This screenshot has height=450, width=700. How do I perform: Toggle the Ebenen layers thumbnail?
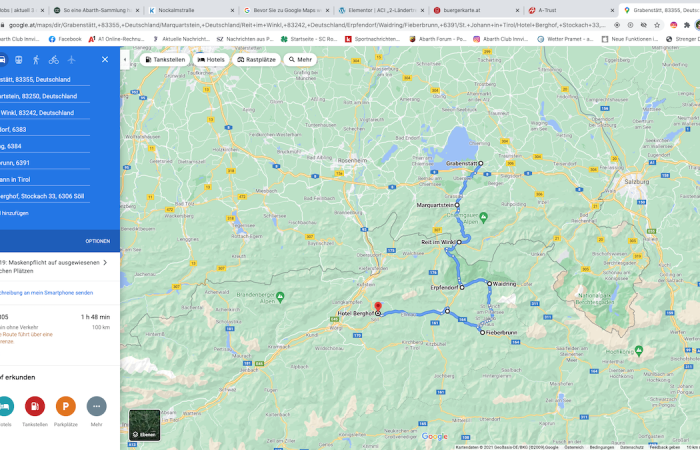click(144, 425)
